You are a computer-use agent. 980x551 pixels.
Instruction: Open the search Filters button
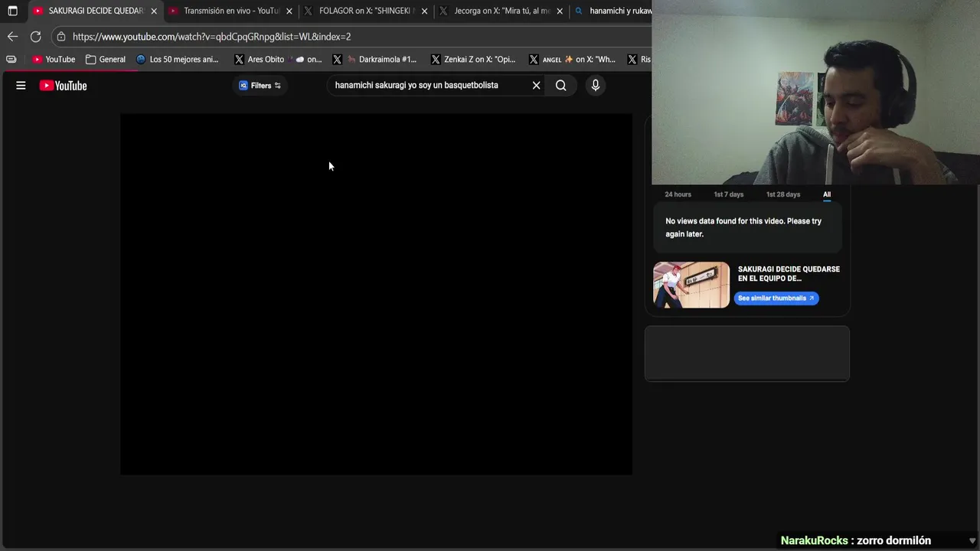coord(260,86)
